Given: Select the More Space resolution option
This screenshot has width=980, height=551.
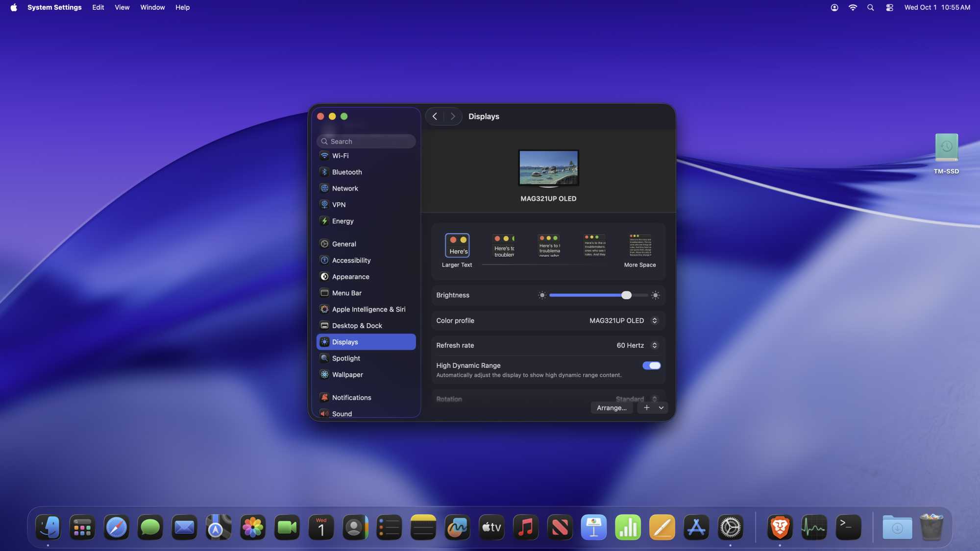Looking at the screenshot, I should [x=640, y=245].
